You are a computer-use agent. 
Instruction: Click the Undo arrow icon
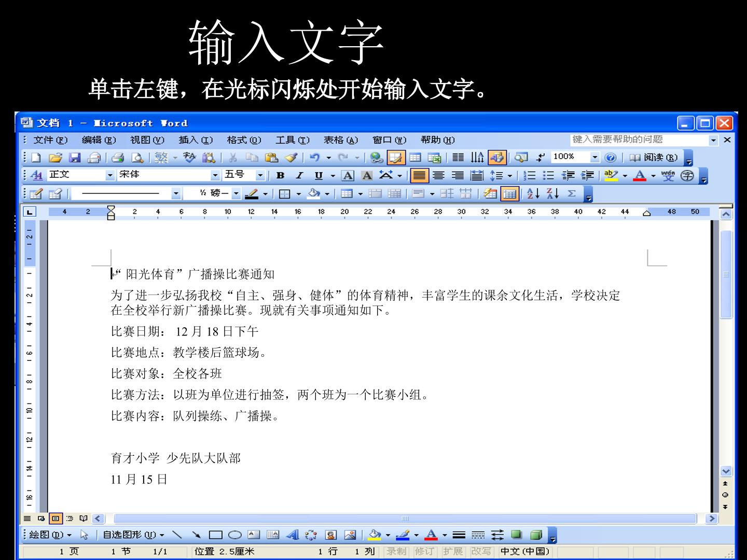(x=314, y=157)
